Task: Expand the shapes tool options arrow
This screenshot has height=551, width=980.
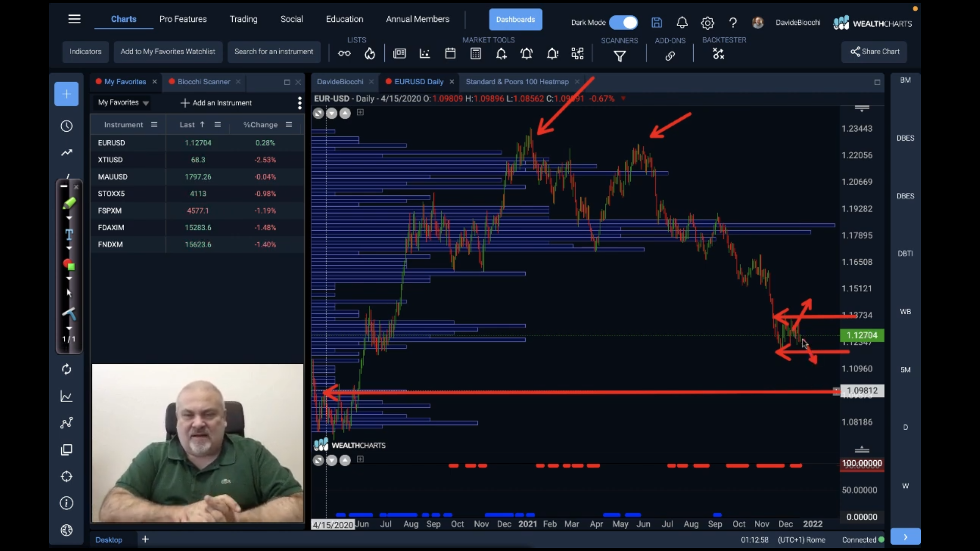Action: point(69,279)
